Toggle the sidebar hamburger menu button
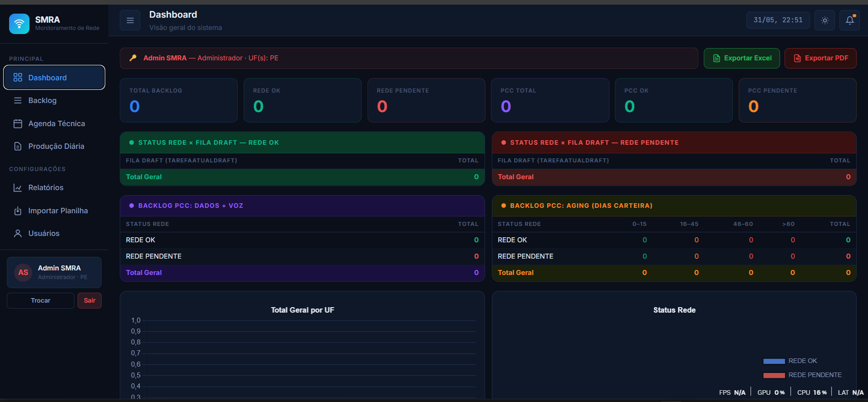868x402 pixels. (x=130, y=20)
